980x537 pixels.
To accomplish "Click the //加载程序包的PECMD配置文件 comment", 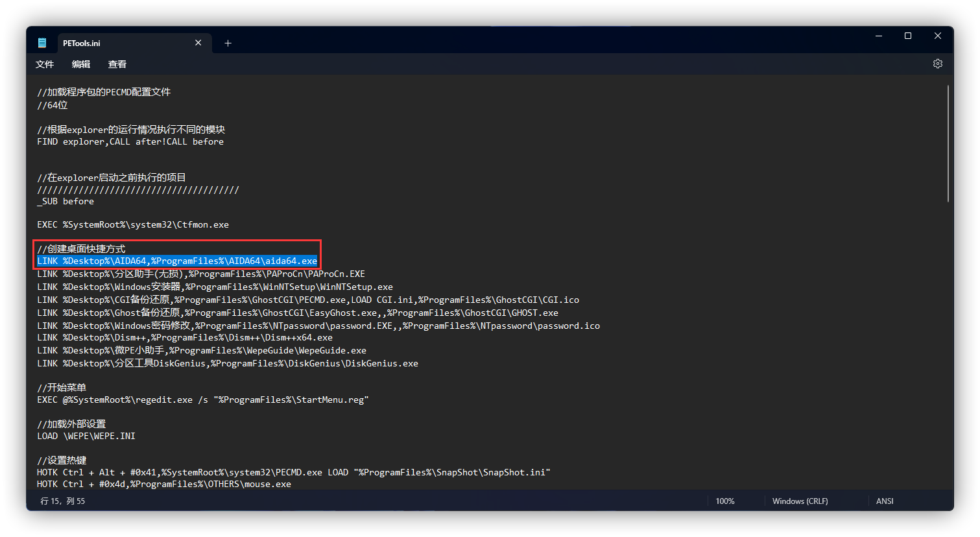I will coord(104,92).
